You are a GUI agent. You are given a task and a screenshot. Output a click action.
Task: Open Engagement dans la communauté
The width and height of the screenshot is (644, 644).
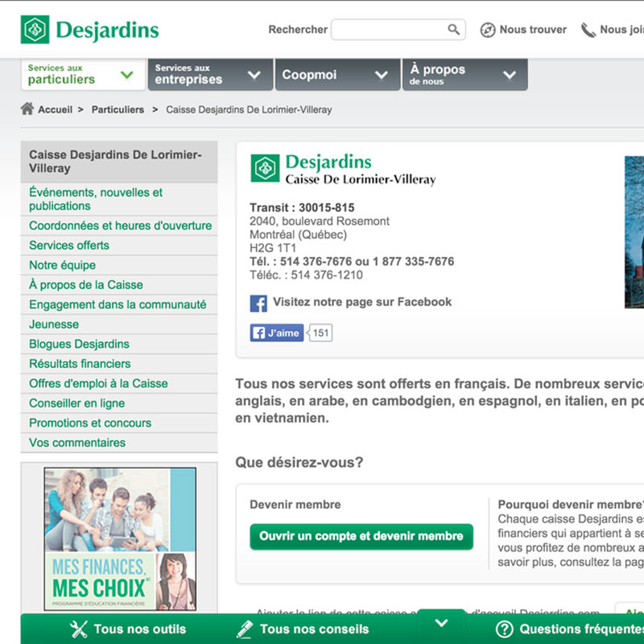(119, 304)
